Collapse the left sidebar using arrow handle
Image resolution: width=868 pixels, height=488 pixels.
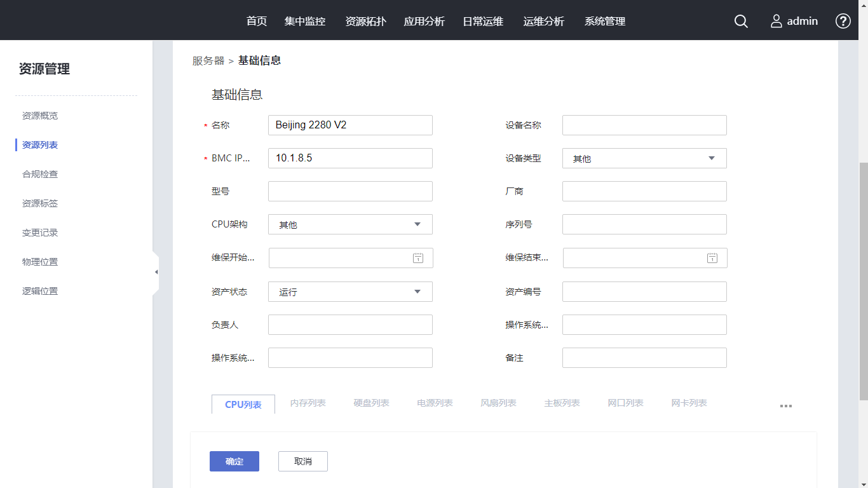(156, 272)
